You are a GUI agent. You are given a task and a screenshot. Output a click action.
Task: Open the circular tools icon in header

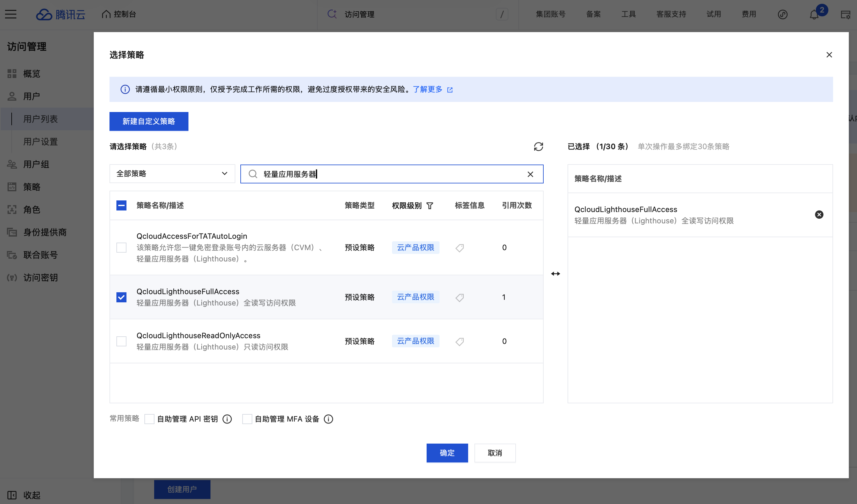(782, 14)
